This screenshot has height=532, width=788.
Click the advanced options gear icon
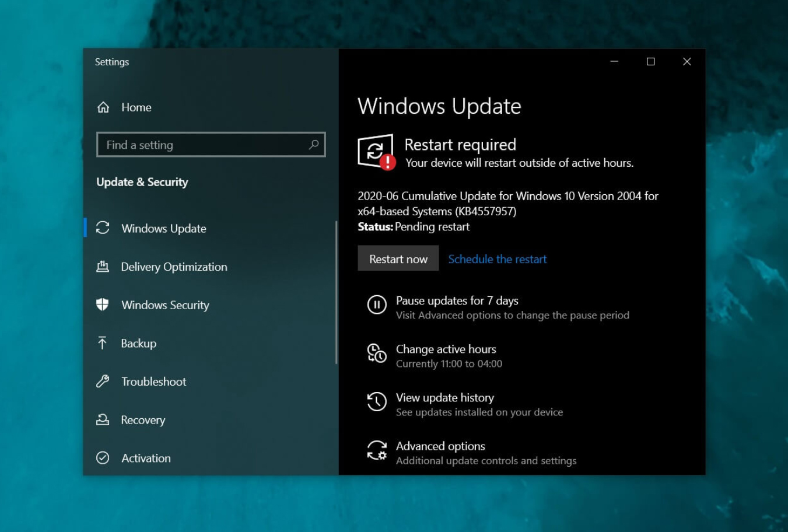pyautogui.click(x=377, y=450)
